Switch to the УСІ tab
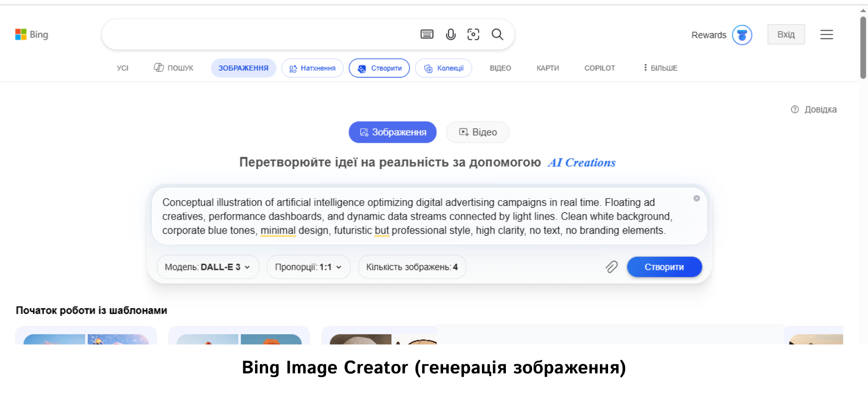868x396 pixels. point(123,68)
